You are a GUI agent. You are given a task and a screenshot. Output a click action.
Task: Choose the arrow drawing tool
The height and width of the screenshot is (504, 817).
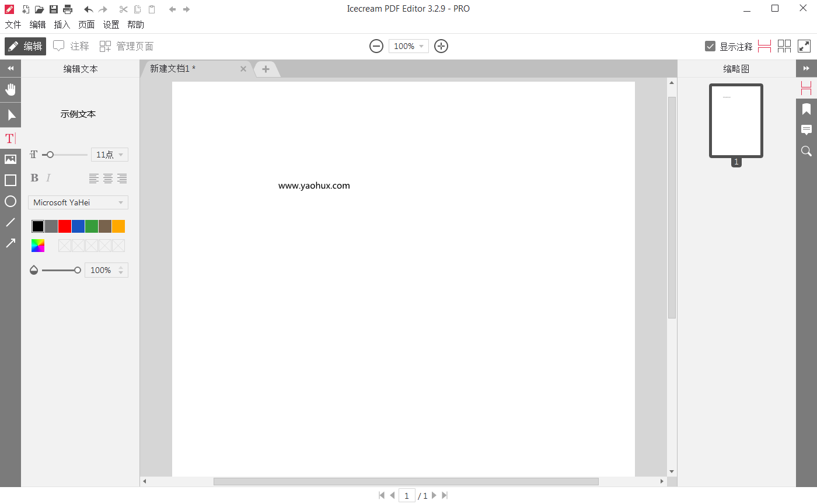(11, 243)
